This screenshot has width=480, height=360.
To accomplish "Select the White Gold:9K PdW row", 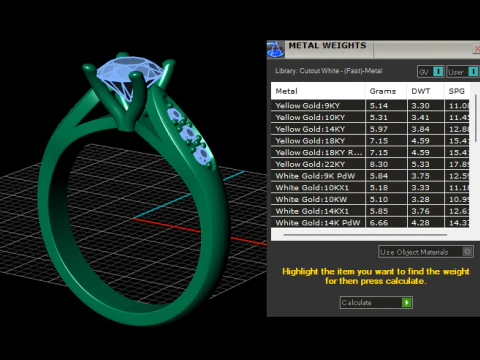I will coord(370,176).
